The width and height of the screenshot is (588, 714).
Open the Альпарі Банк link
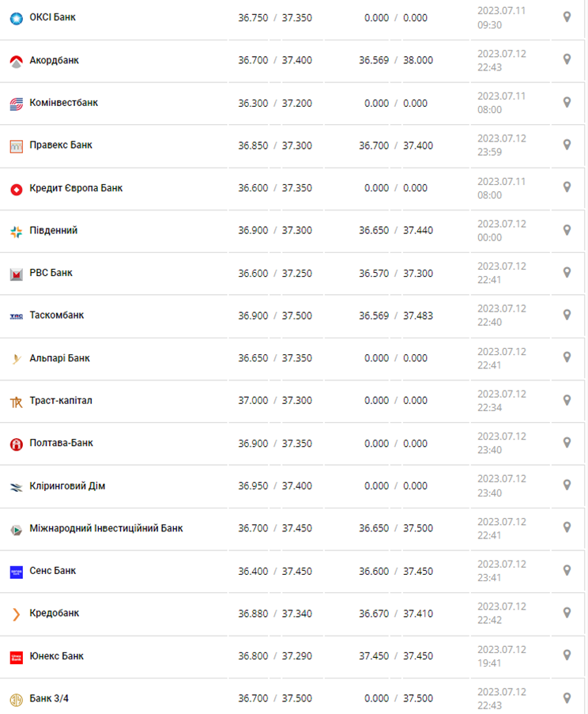pyautogui.click(x=59, y=358)
